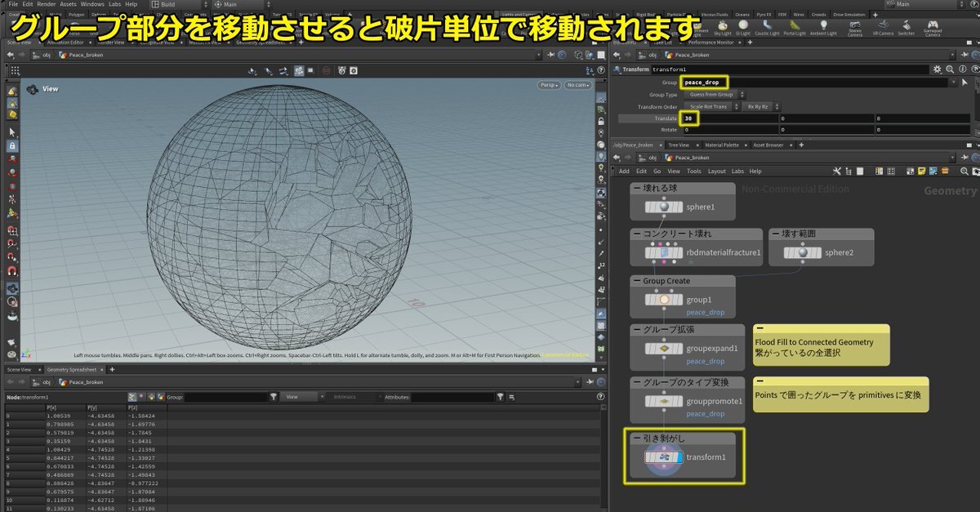Open the parameter gear settings menu
This screenshot has width=980, height=512.
938,69
